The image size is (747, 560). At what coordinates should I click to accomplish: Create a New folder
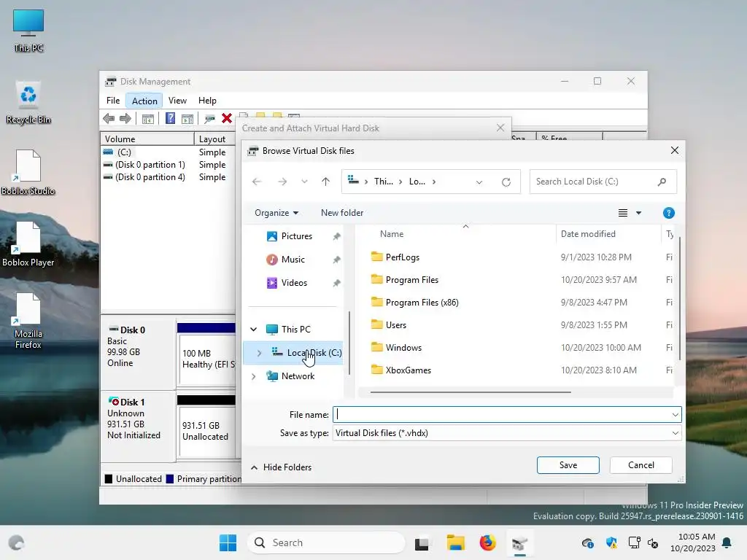342,213
